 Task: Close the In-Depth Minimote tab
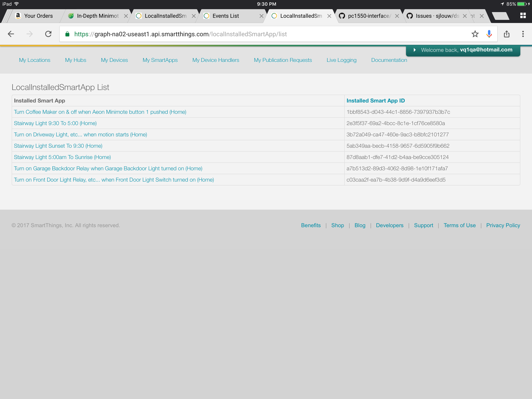[126, 16]
